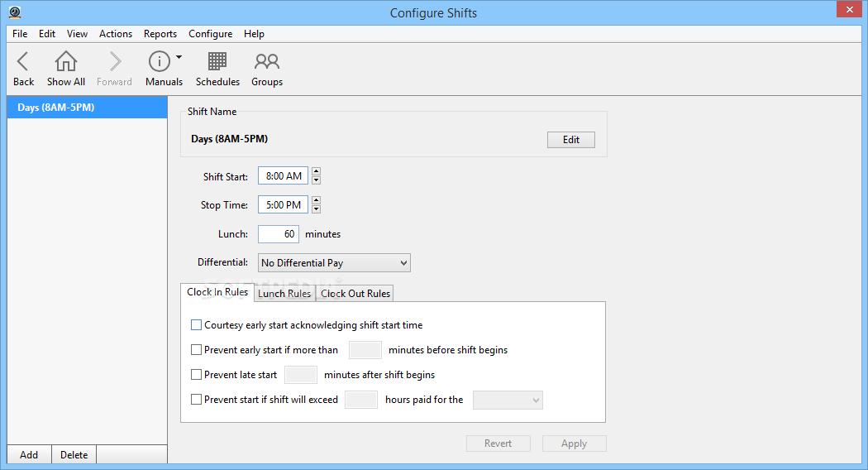Click the Edit shift name button

[x=571, y=140]
